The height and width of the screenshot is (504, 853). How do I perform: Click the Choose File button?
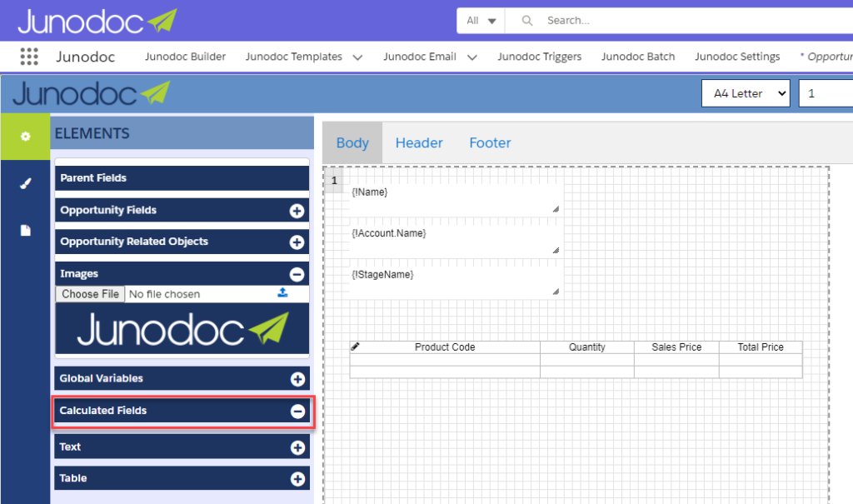pyautogui.click(x=90, y=294)
